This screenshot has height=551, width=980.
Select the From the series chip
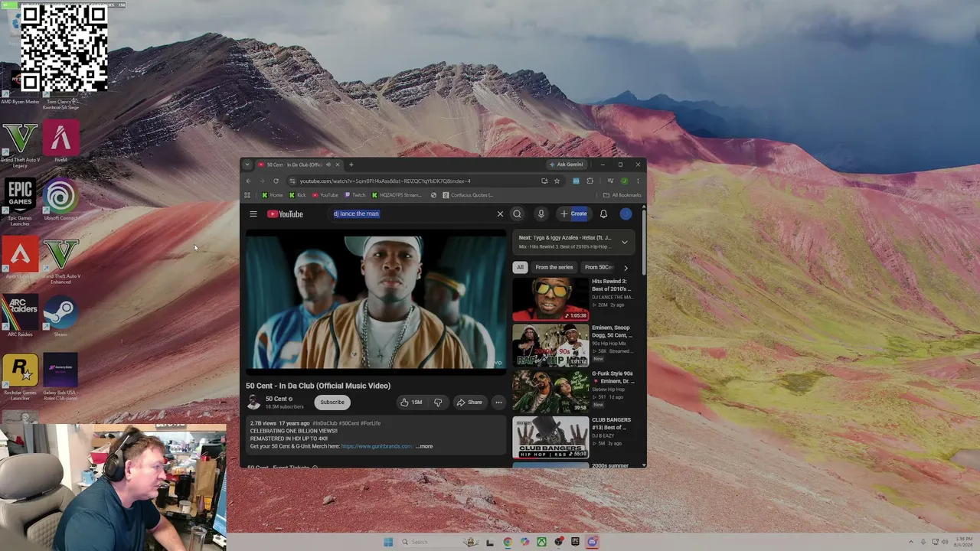tap(554, 267)
